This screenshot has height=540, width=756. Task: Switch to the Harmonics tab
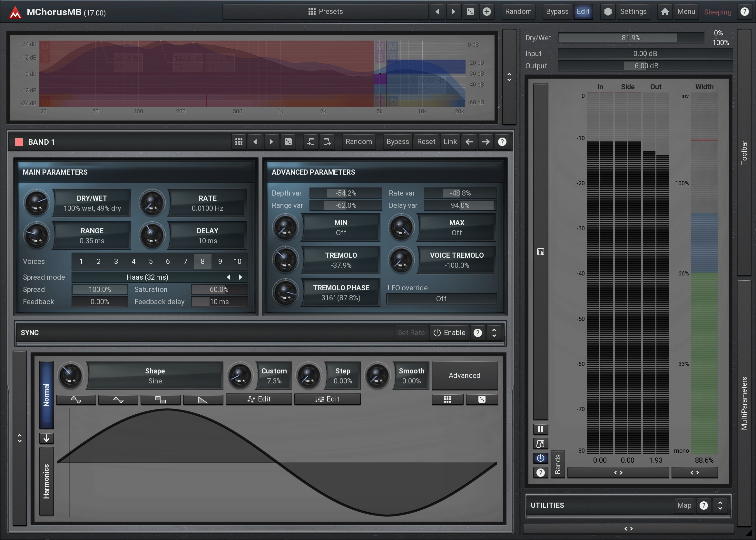coord(46,481)
